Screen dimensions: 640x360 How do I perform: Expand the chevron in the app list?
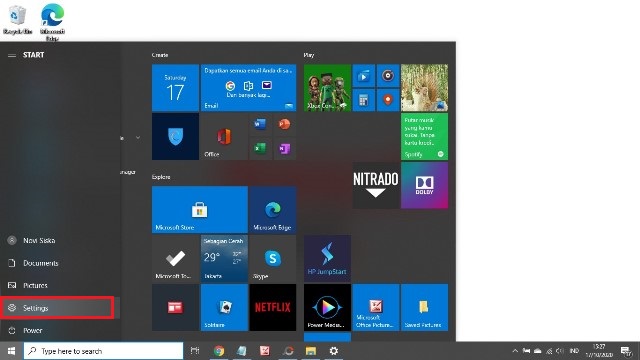(138, 138)
